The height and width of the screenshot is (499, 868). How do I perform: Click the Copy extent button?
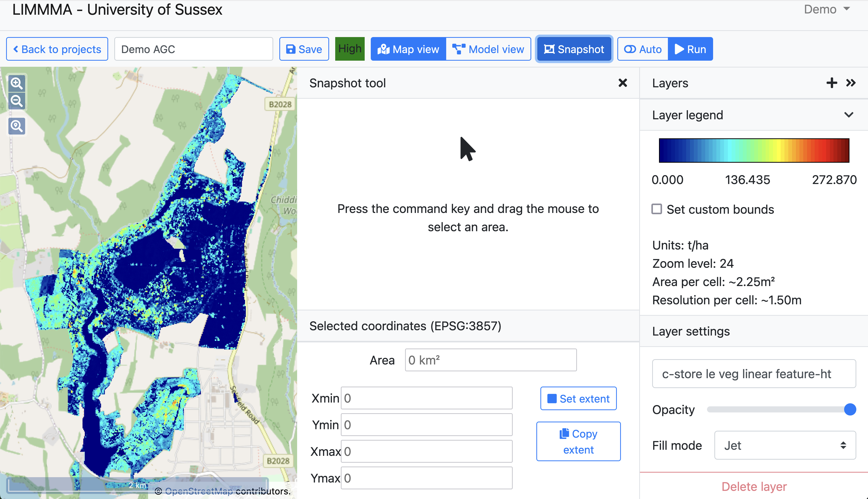pos(578,441)
